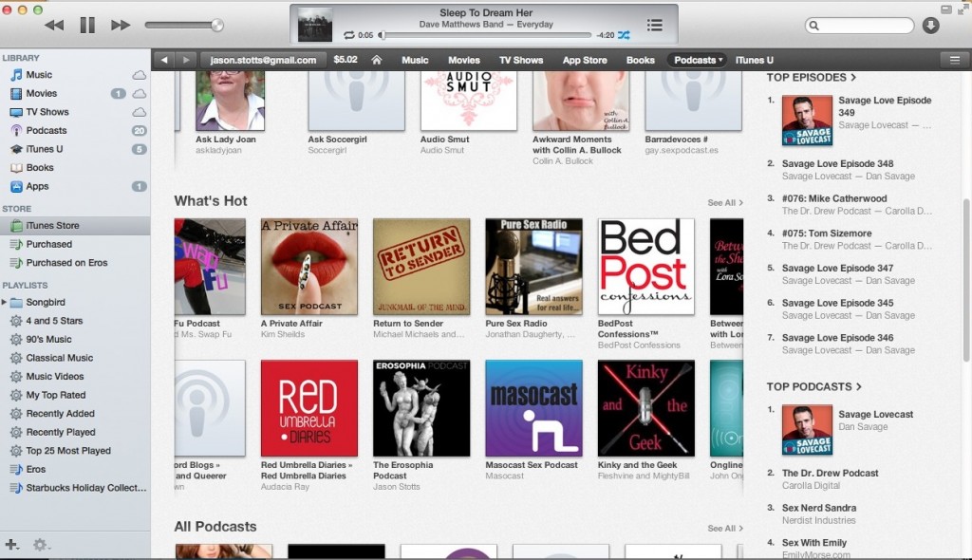This screenshot has width=972, height=560.
Task: Click the store page vertical scrollbar
Action: [x=965, y=279]
